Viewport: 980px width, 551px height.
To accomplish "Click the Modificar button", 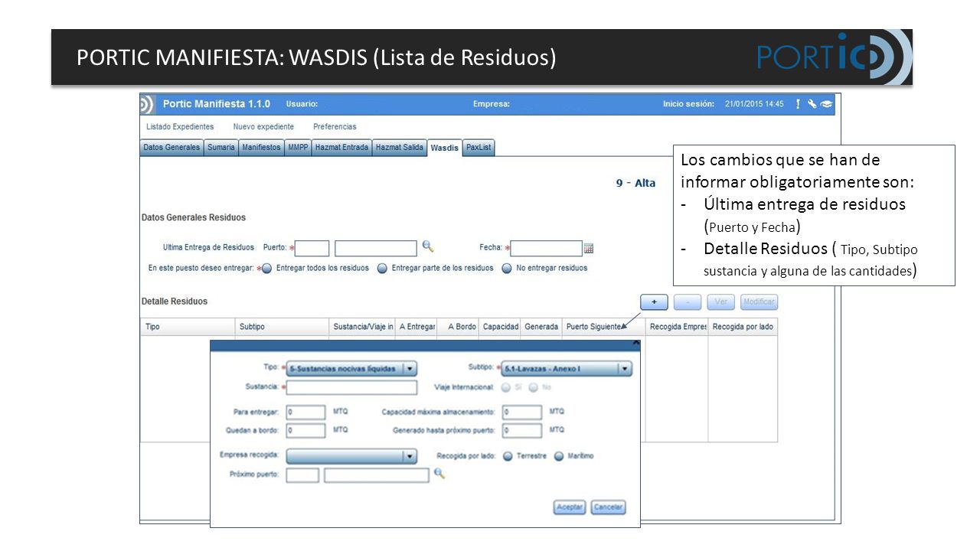I will click(759, 302).
